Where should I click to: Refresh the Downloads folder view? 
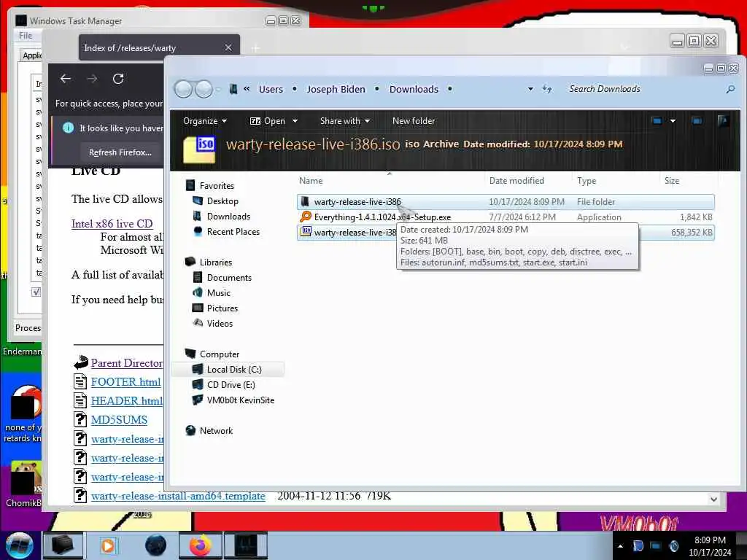coord(547,89)
